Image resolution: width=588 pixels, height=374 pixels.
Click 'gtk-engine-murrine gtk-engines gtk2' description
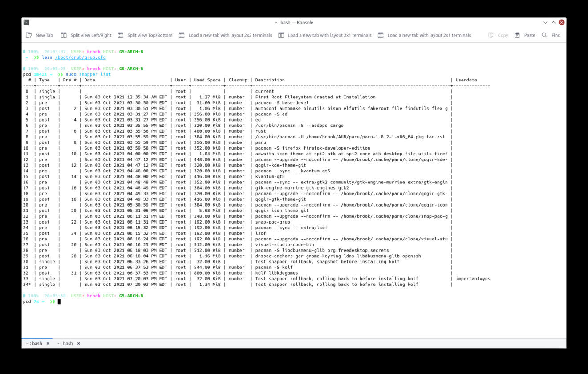click(302, 188)
